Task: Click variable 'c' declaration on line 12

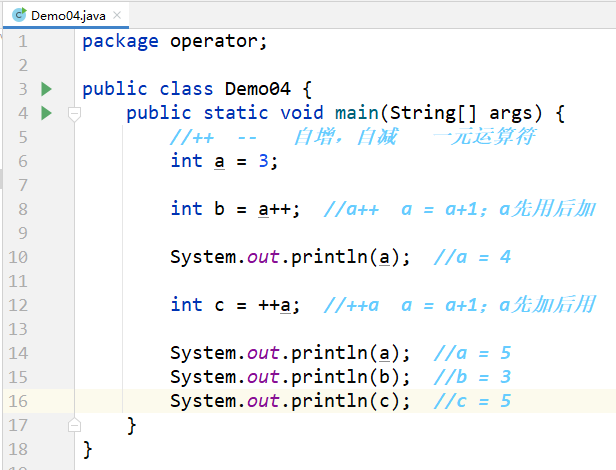Action: [x=219, y=306]
